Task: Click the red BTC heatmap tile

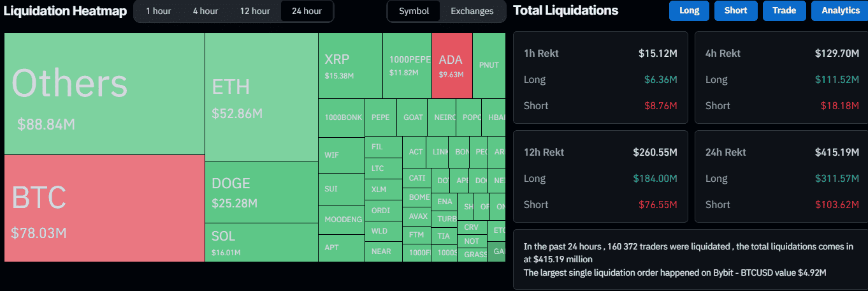Action: click(104, 208)
